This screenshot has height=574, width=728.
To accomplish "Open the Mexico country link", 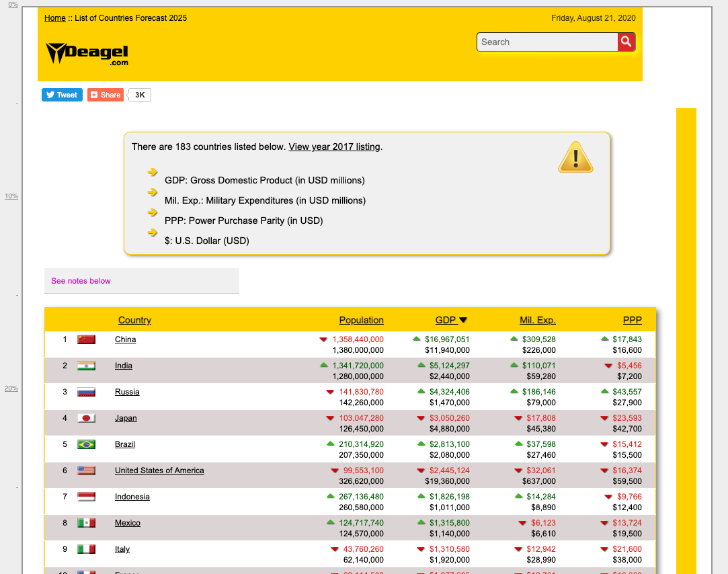I will [x=128, y=523].
